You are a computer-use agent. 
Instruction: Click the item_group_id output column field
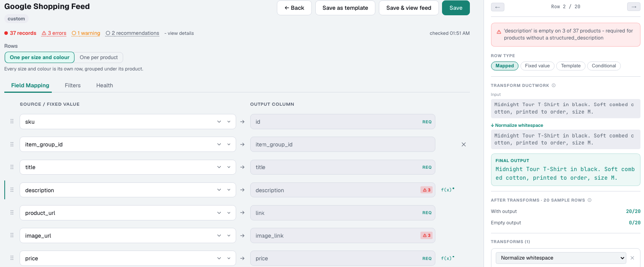point(342,144)
